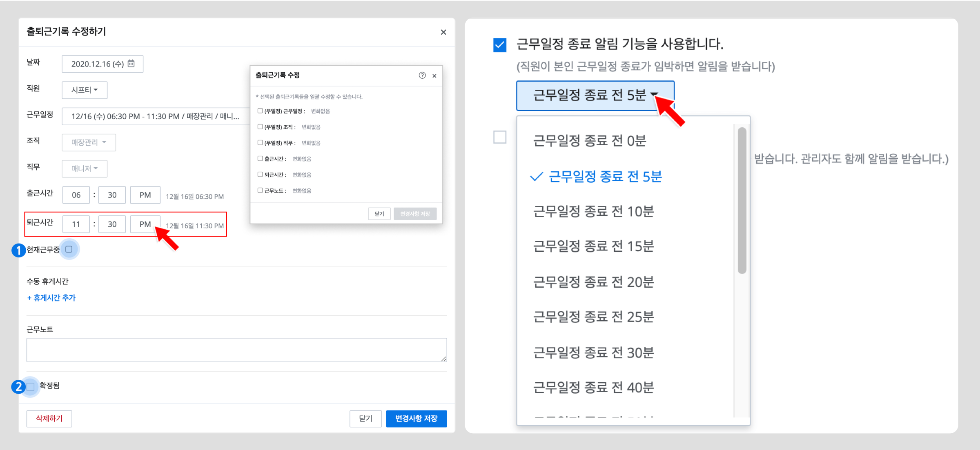Check the 근무노트 checkbox in popup

coord(260,191)
